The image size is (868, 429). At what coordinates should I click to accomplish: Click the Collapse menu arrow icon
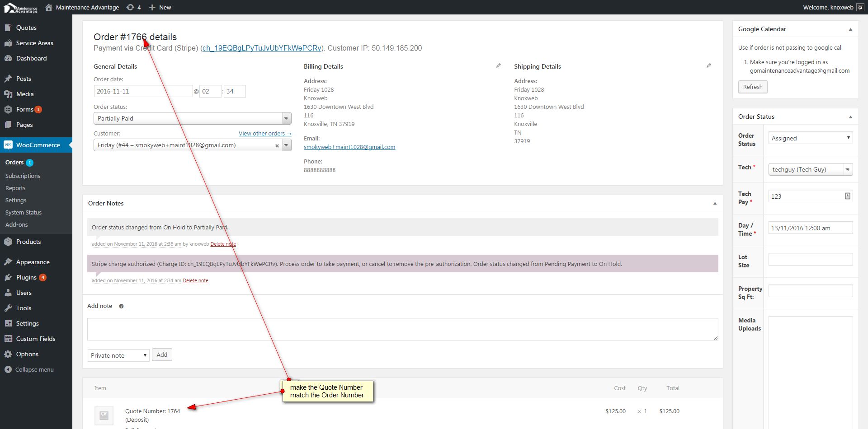click(8, 369)
